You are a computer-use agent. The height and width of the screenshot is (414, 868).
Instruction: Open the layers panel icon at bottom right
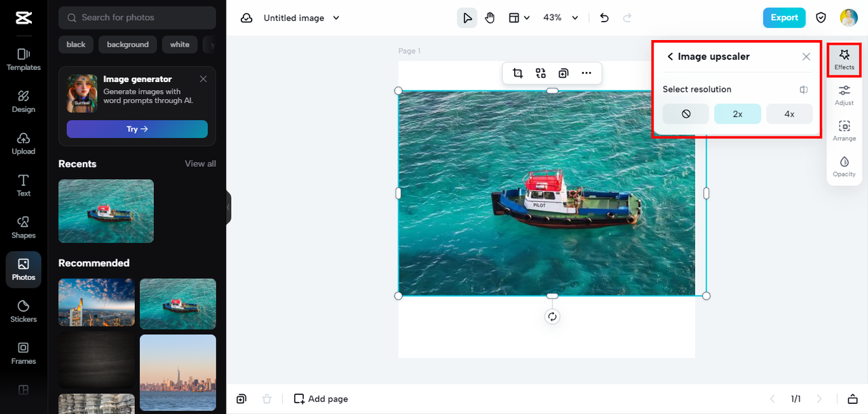click(853, 399)
